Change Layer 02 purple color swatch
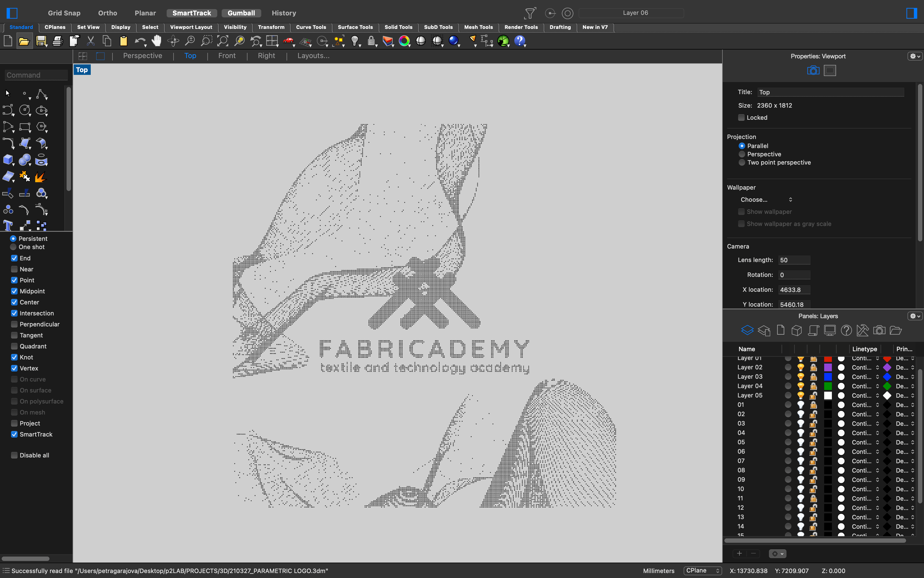924x578 pixels. point(828,367)
